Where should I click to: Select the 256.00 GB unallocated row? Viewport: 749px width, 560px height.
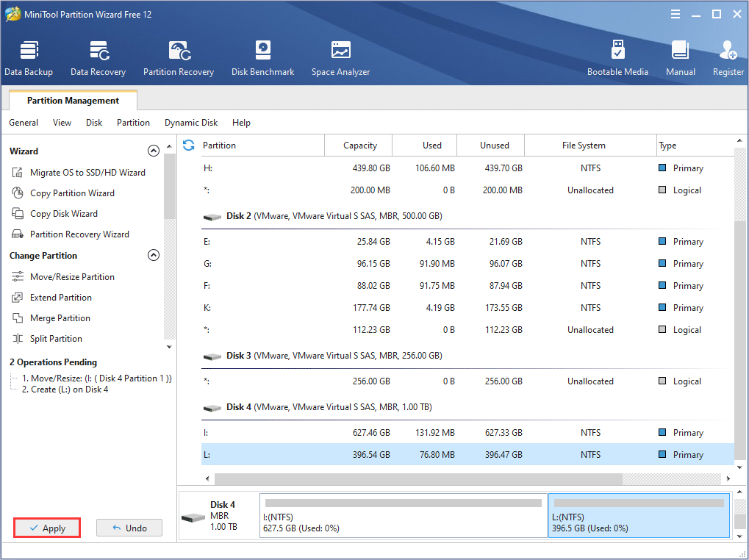pyautogui.click(x=467, y=381)
